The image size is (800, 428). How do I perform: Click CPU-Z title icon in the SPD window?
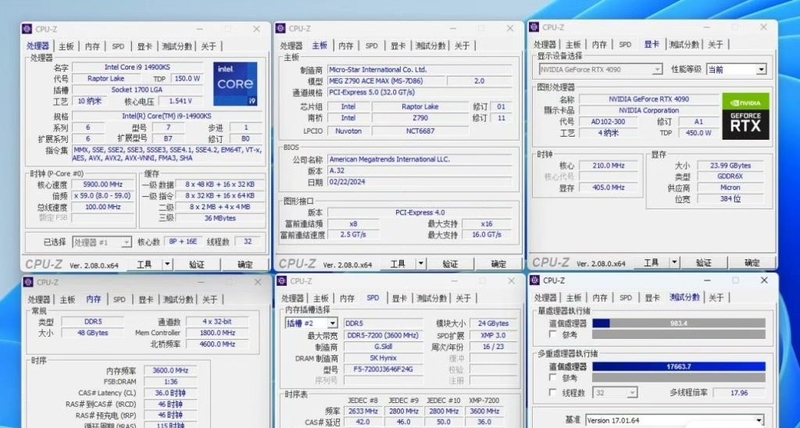pos(282,281)
